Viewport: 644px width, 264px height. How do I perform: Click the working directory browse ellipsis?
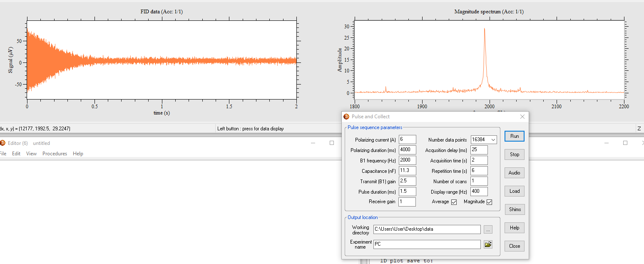pos(488,229)
